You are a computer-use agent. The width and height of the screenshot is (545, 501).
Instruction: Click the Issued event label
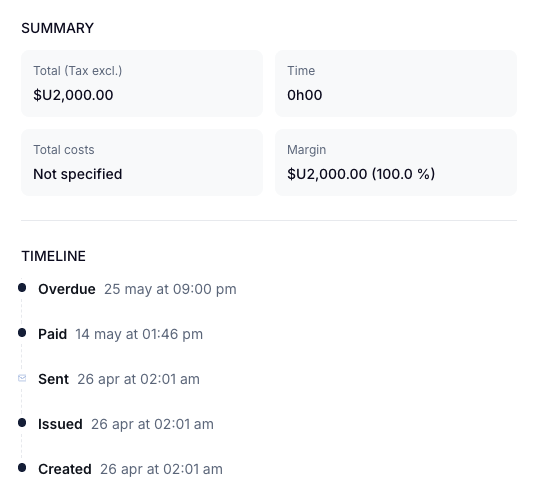point(60,424)
